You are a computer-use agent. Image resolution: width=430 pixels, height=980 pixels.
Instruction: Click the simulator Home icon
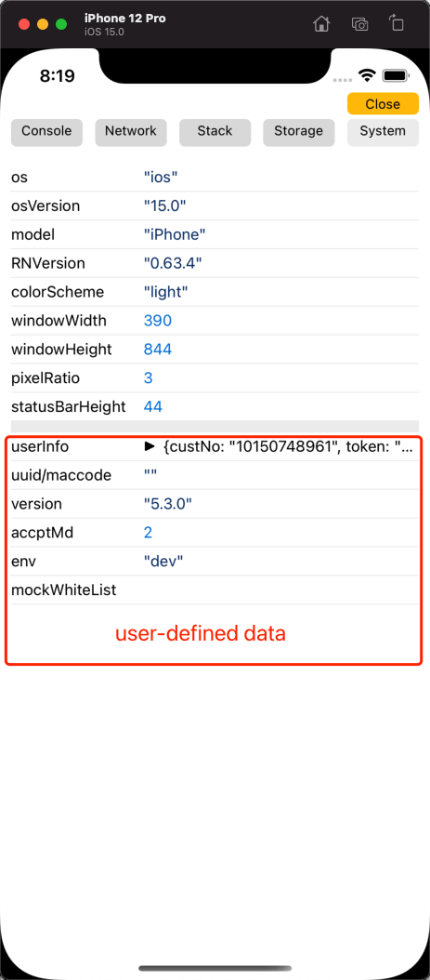(x=320, y=24)
